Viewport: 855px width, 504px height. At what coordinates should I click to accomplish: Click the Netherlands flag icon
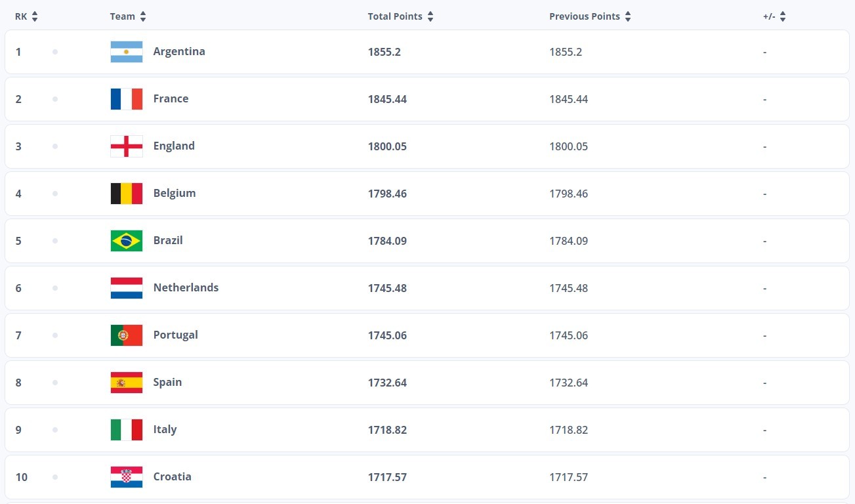click(x=127, y=288)
